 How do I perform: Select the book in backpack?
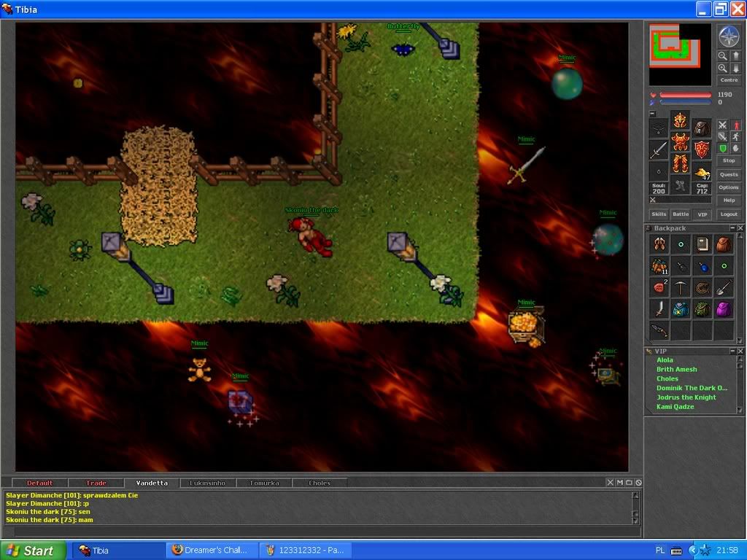coord(703,244)
